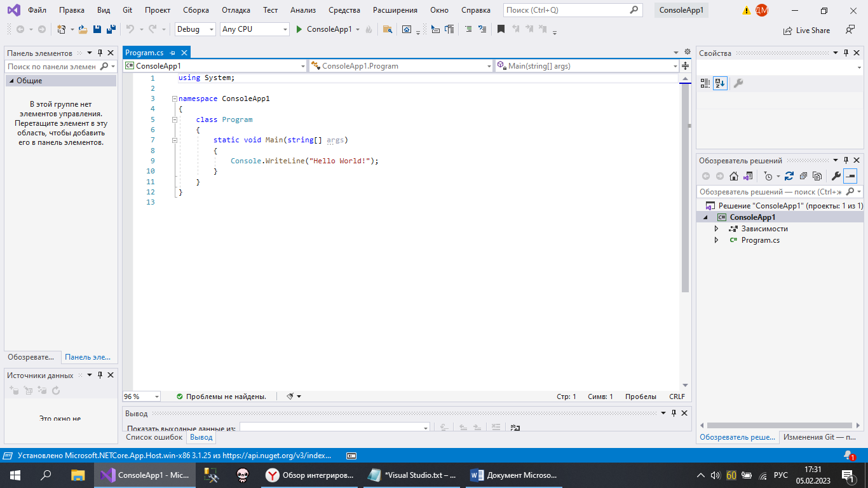868x488 pixels.
Task: Start ConsoleApp1 with the green run button
Action: pyautogui.click(x=299, y=29)
